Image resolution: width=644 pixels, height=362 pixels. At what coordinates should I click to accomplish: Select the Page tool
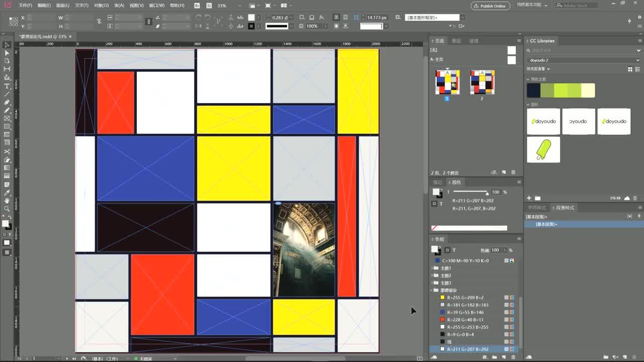(7, 61)
